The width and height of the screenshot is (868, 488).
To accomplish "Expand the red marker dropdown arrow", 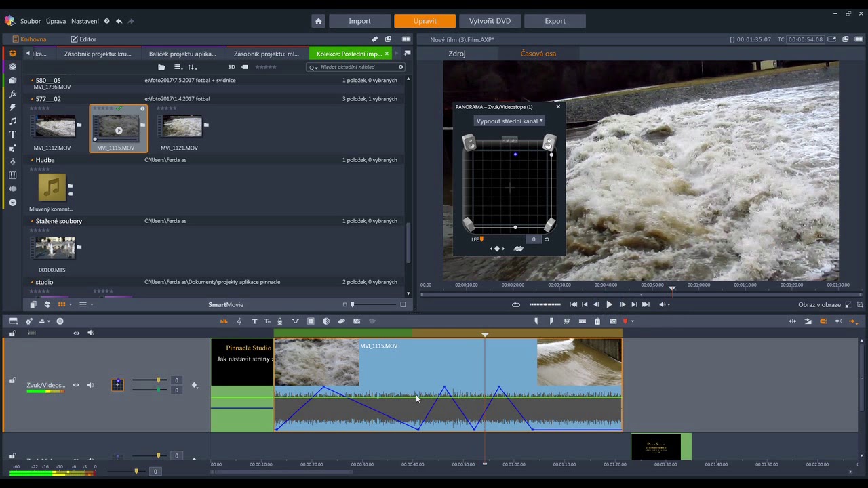I will [632, 321].
